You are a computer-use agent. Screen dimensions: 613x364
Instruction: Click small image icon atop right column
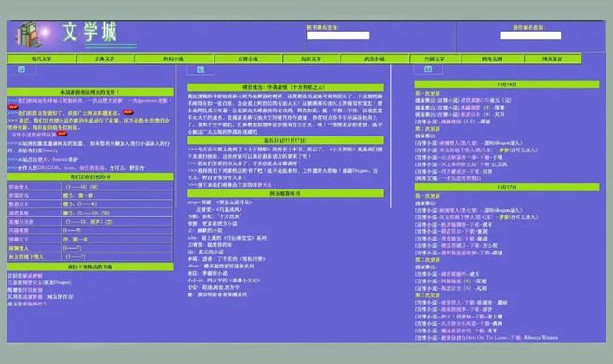tap(428, 70)
